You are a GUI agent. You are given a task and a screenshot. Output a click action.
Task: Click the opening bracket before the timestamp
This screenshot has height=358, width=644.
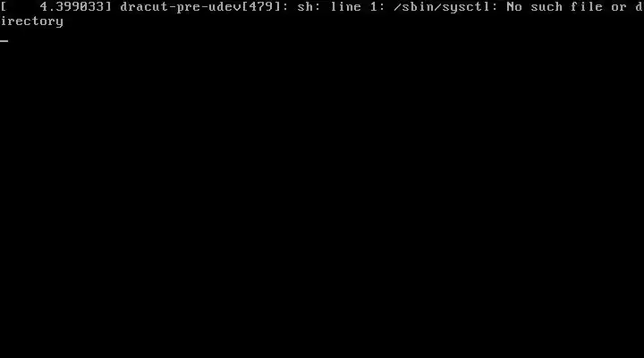[x=4, y=6]
